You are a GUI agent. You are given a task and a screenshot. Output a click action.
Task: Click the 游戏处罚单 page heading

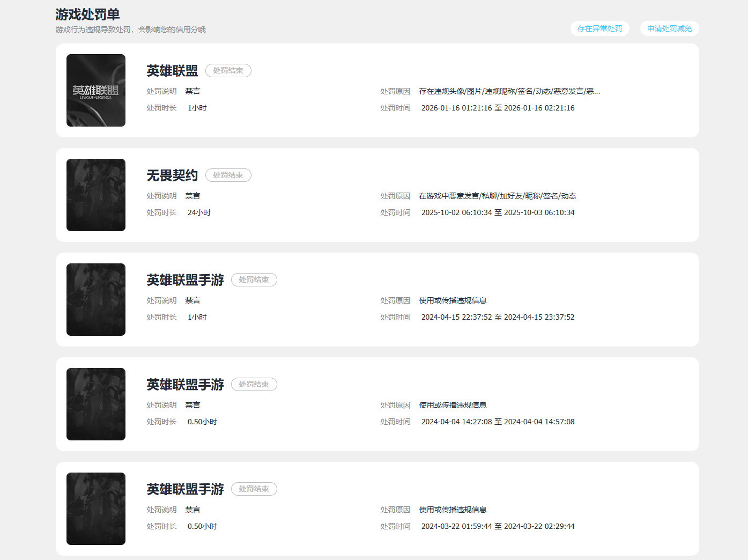pyautogui.click(x=87, y=14)
